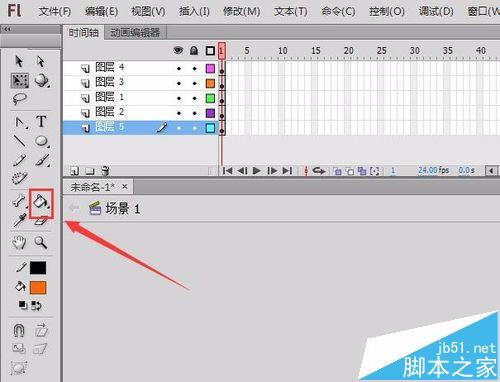Select the Text tool
The height and width of the screenshot is (382, 500).
coord(41,122)
